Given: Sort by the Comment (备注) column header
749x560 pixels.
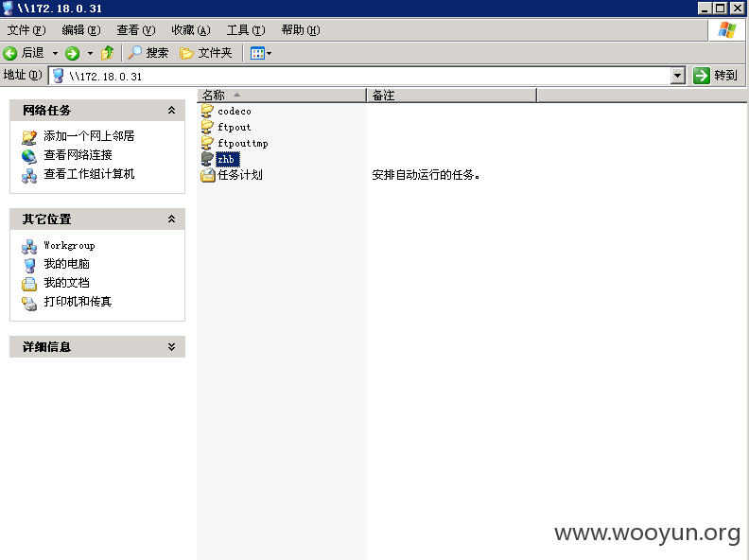Looking at the screenshot, I should pyautogui.click(x=451, y=96).
